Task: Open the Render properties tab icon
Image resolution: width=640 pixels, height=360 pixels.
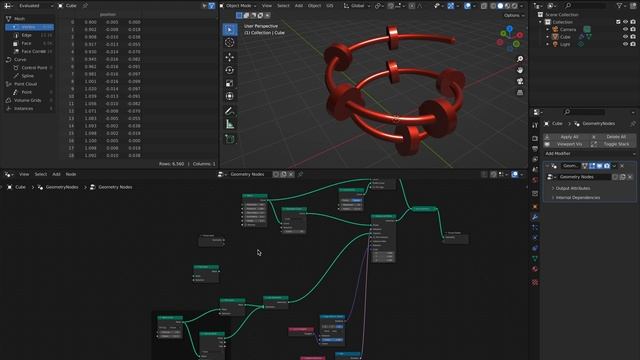Action: pos(535,138)
